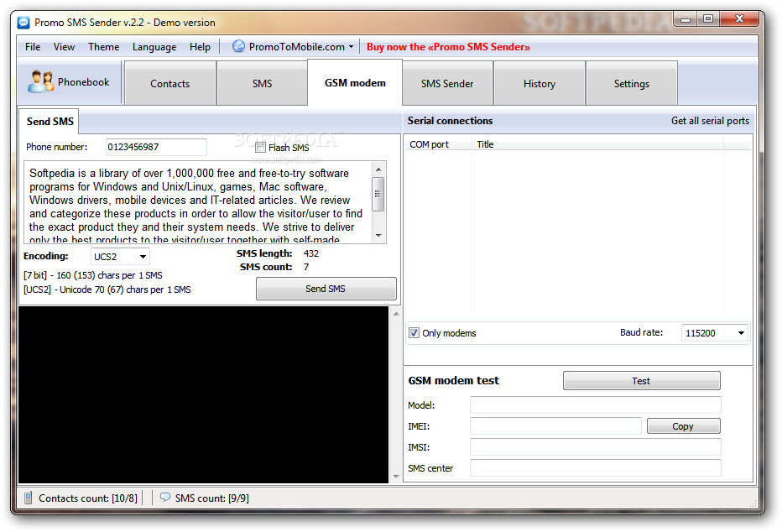This screenshot has width=782, height=532.
Task: Click the black modem log console area
Action: pos(204,395)
